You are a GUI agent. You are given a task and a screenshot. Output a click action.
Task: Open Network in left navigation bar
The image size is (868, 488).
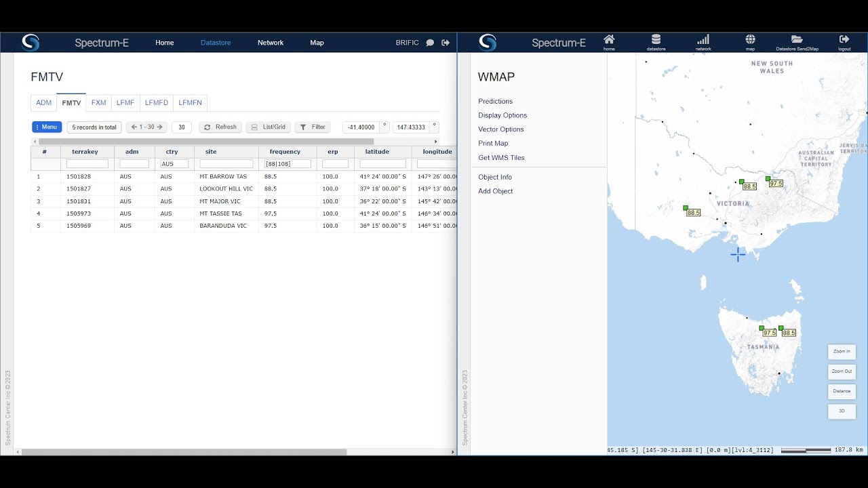[x=271, y=43]
